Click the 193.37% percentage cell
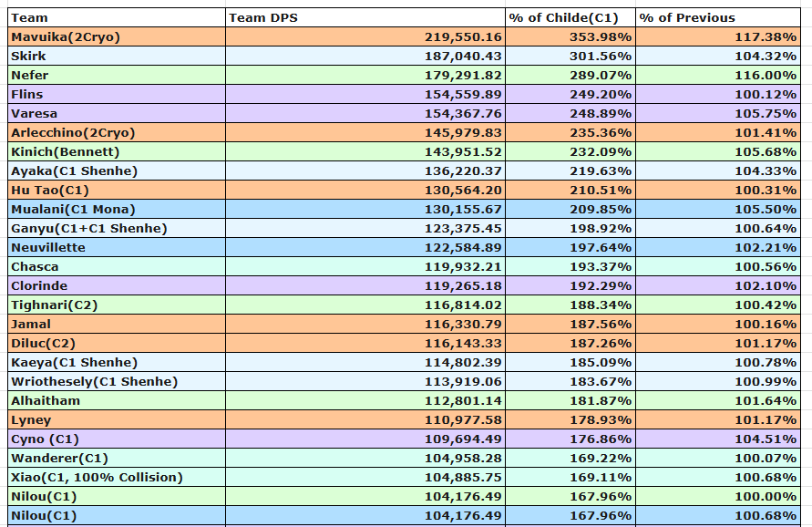Image resolution: width=812 pixels, height=527 pixels. (570, 267)
